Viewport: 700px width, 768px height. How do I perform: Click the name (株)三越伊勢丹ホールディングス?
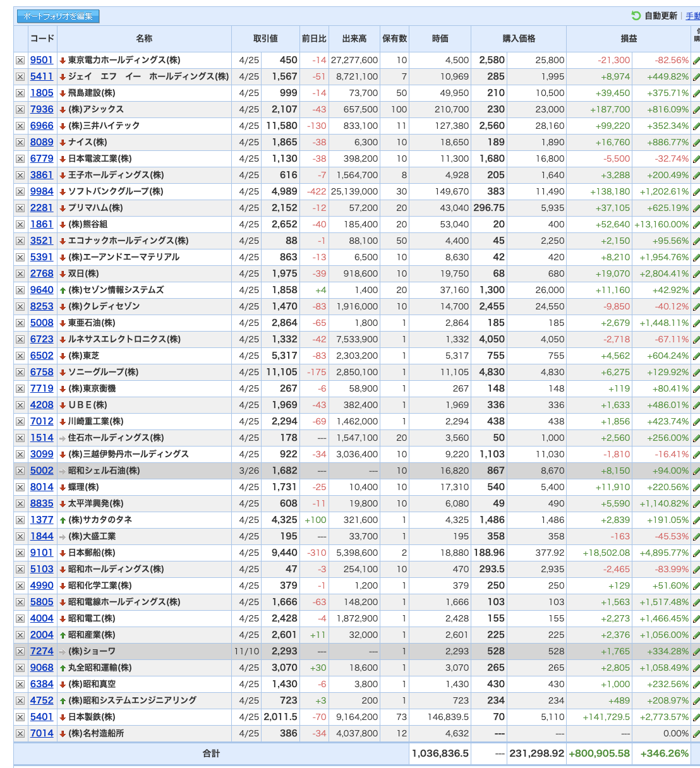tap(128, 454)
